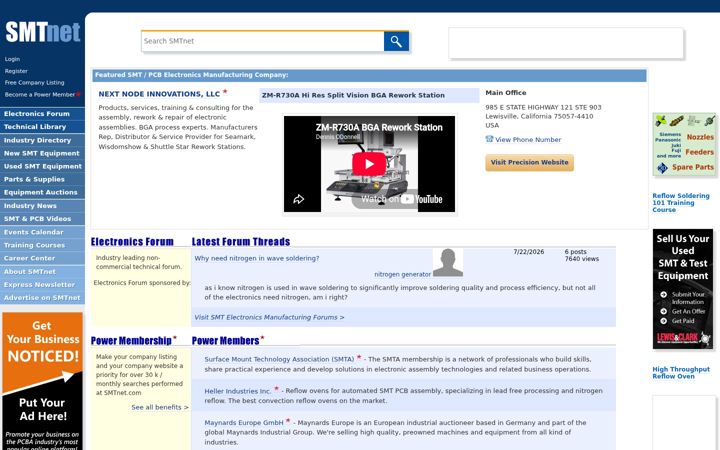Click the forum poster avatar silhouette
This screenshot has width=720, height=450.
pos(448,262)
